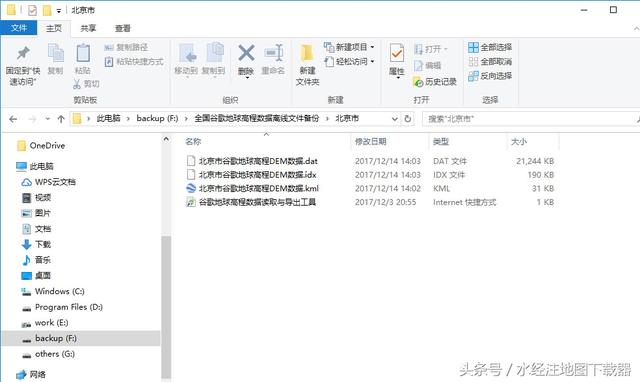Image resolution: width=640 pixels, height=382 pixels.
Task: Click navigation pane scroll-up arrow
Action: 166,139
